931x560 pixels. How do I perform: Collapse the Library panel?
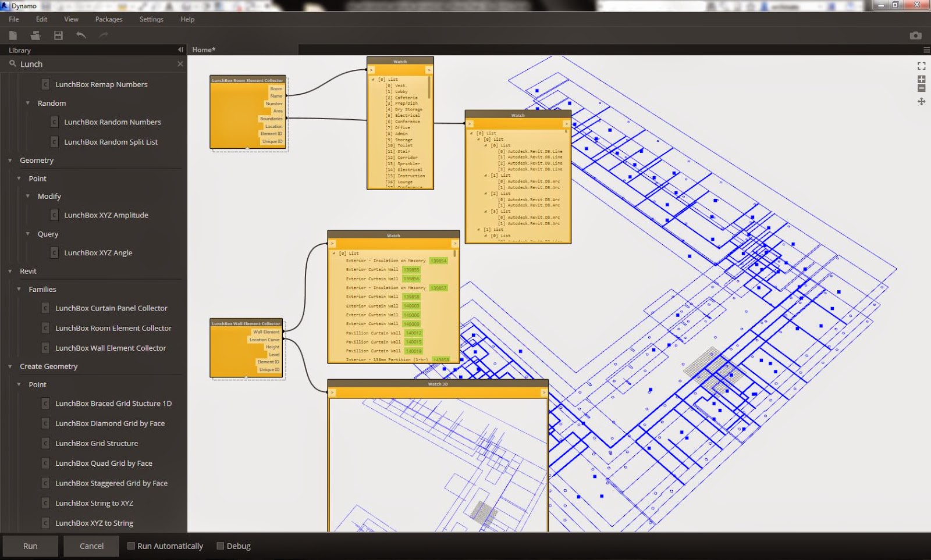click(180, 49)
